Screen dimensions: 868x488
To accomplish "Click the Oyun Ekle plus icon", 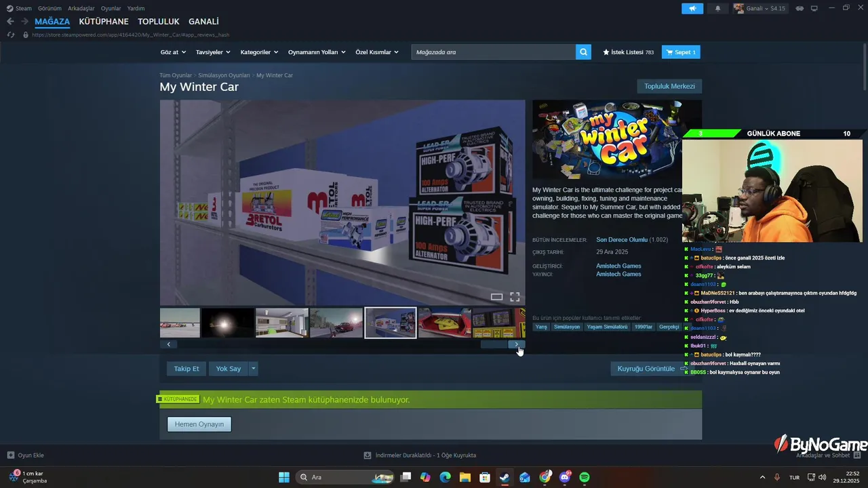I will pyautogui.click(x=10, y=455).
